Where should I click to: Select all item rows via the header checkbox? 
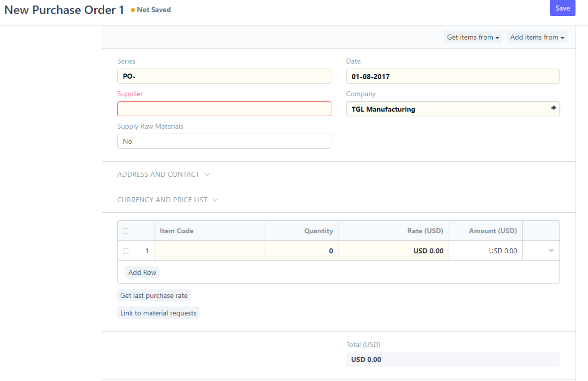tap(125, 230)
